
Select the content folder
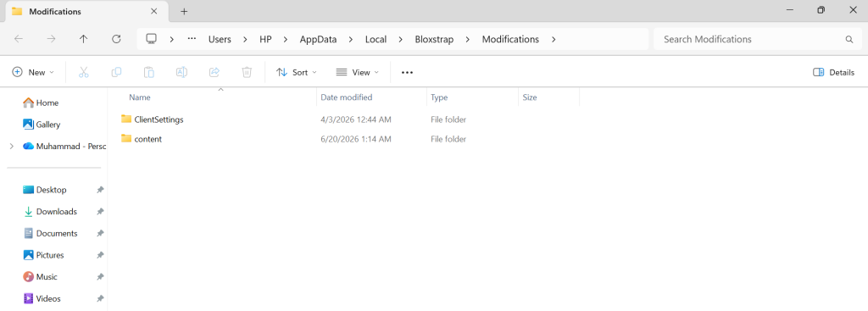147,140
